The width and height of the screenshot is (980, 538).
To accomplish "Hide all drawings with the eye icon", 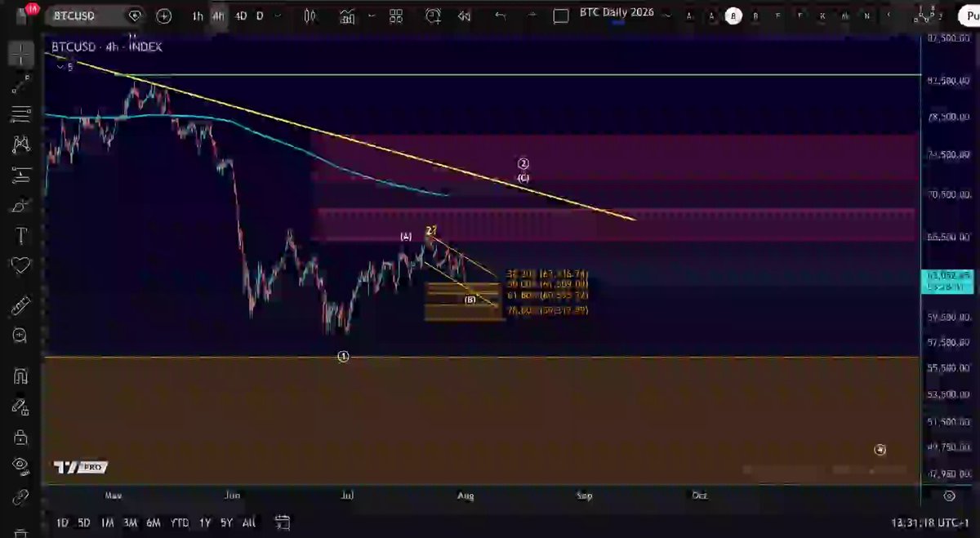I will (x=21, y=465).
